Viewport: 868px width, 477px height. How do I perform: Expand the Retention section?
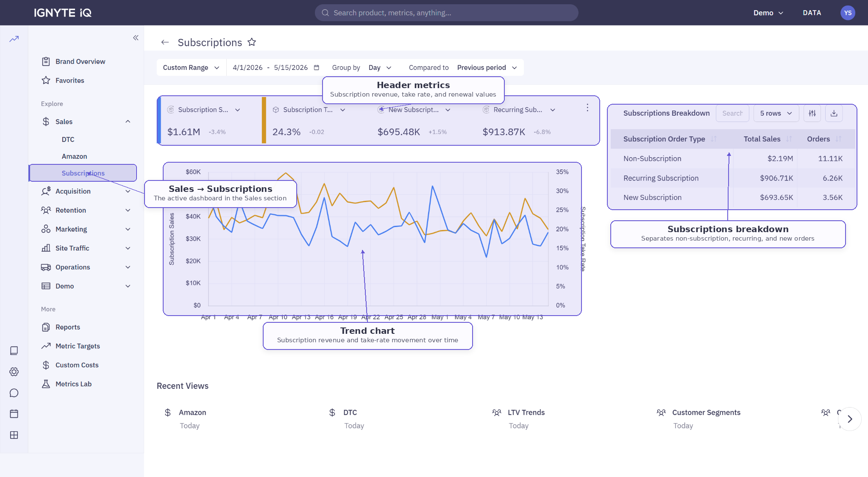(x=128, y=210)
